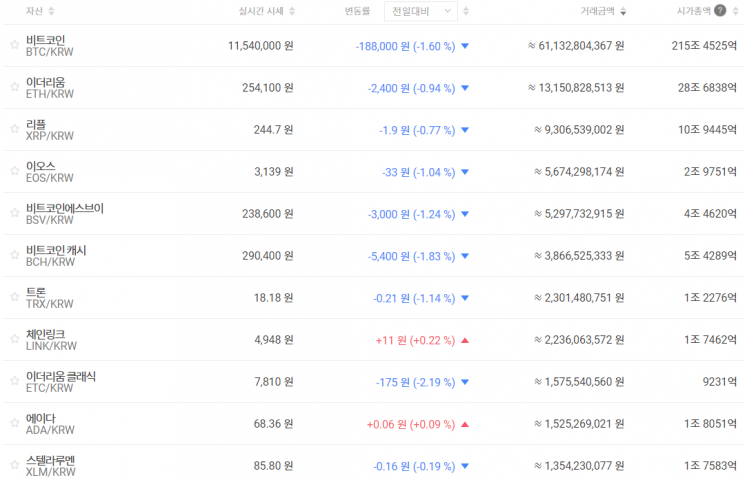Open the 비트코인 asset name
The width and height of the screenshot is (745, 480).
point(46,40)
